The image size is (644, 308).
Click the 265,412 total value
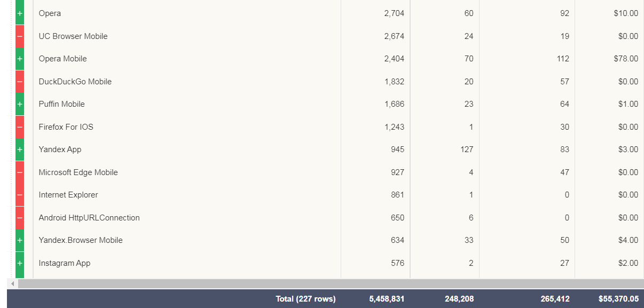[x=555, y=299]
